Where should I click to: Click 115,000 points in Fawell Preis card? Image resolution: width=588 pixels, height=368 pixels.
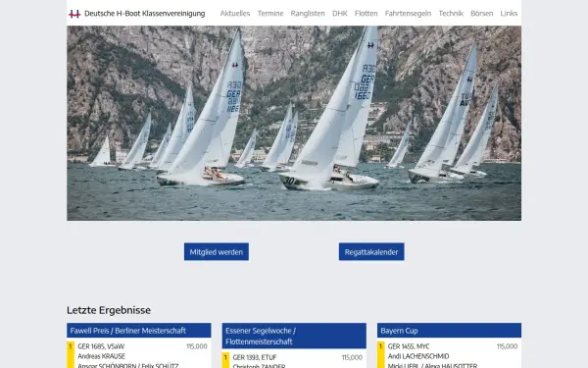(197, 346)
